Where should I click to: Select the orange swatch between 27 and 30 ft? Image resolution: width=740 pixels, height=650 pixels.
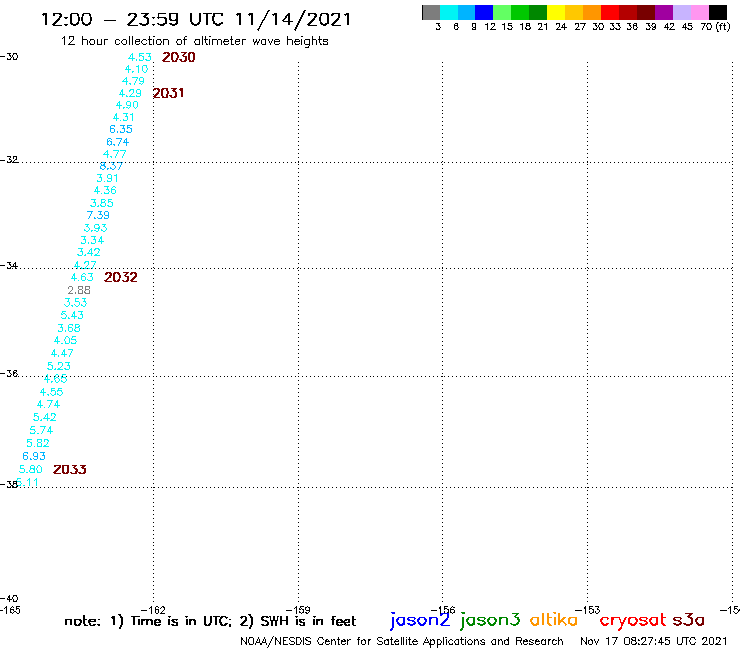tap(591, 12)
